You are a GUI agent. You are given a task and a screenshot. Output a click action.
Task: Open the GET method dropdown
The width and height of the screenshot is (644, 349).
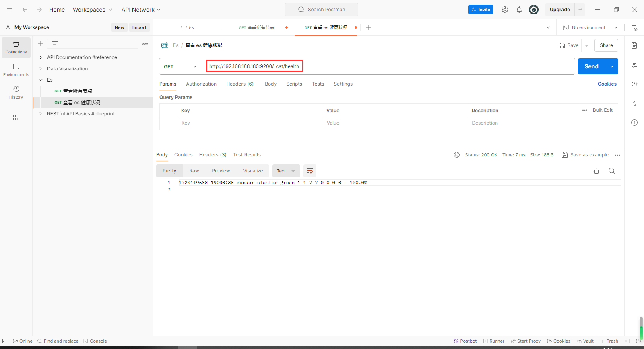coord(181,66)
